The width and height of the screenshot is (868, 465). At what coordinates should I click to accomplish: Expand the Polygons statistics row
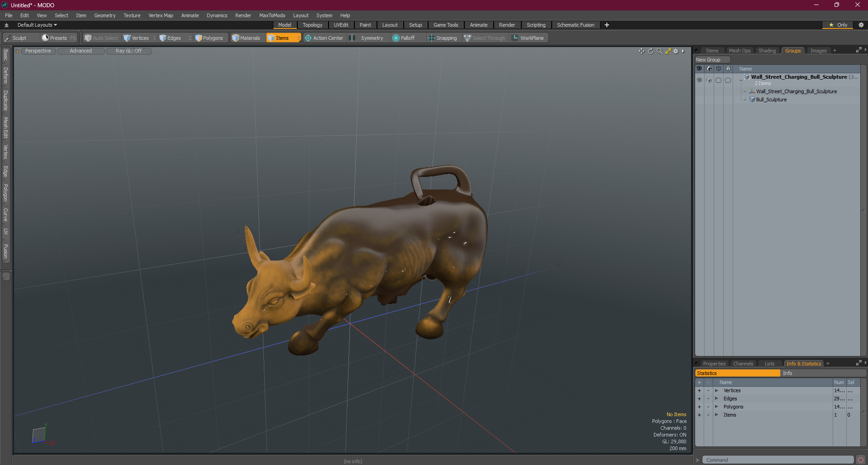point(716,407)
